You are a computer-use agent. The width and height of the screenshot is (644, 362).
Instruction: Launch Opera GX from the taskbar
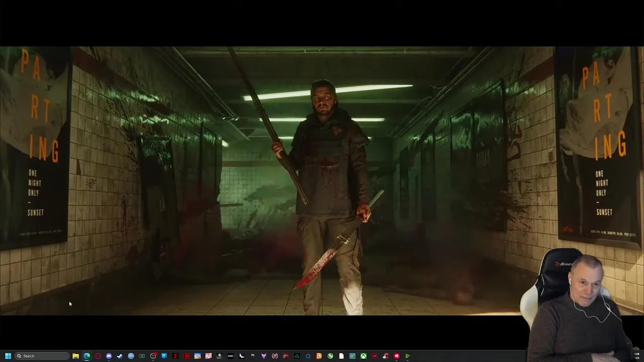click(x=98, y=356)
